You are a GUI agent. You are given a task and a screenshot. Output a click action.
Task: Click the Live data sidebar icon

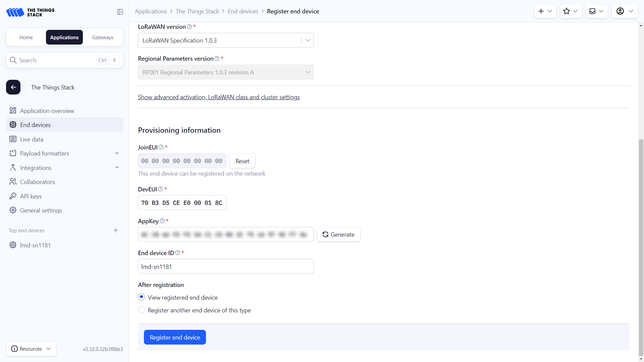click(13, 139)
